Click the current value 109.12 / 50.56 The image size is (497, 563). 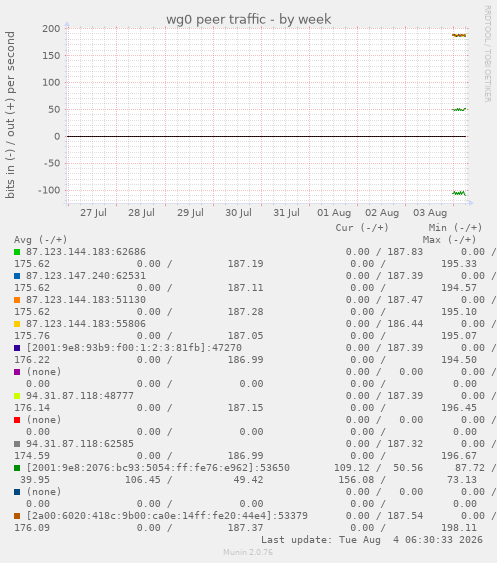coord(378,468)
